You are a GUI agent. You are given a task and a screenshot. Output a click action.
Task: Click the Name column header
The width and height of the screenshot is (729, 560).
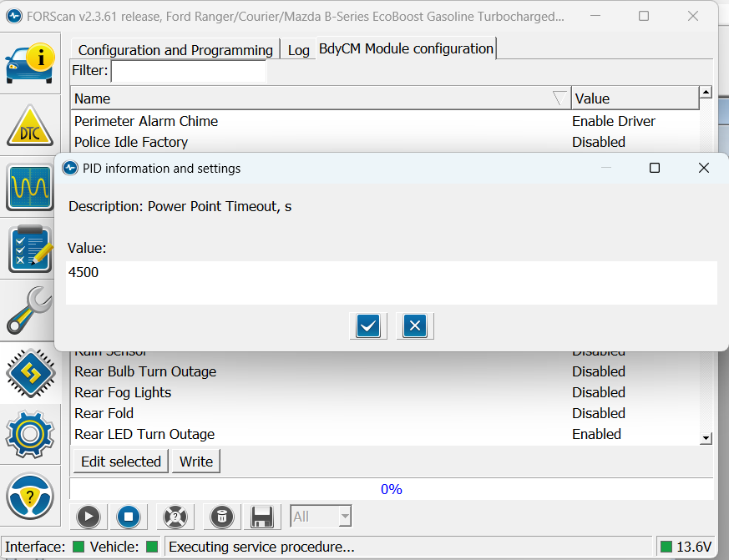[x=321, y=98]
